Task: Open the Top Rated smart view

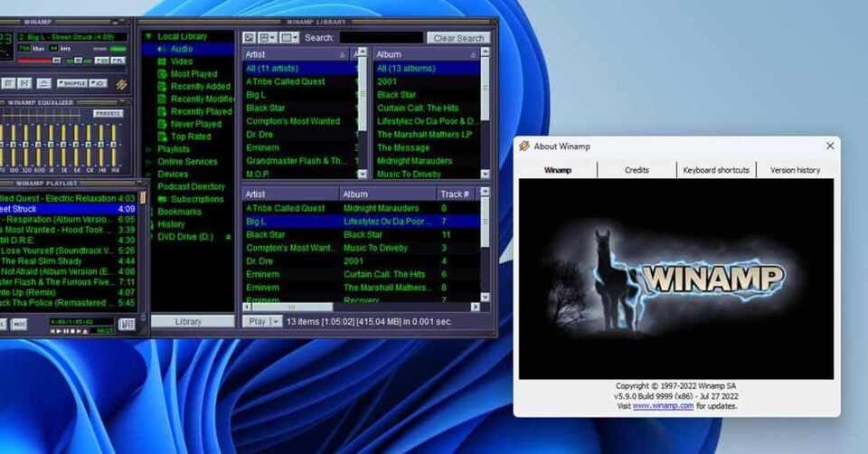Action: click(190, 137)
